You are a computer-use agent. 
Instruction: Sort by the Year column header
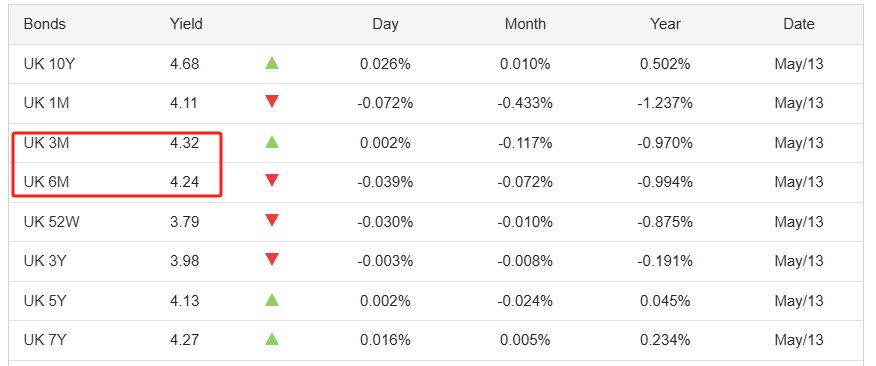665,24
